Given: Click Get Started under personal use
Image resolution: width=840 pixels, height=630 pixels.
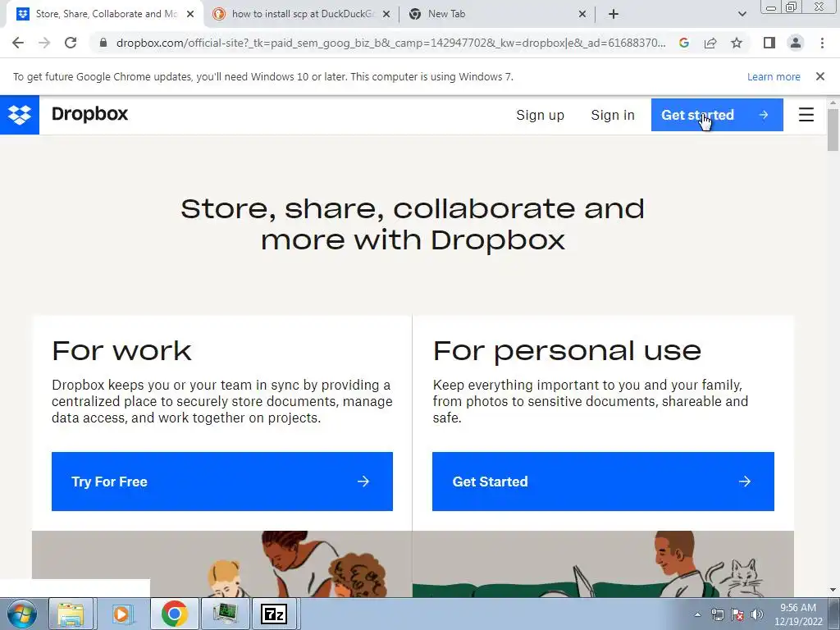Looking at the screenshot, I should pos(603,481).
